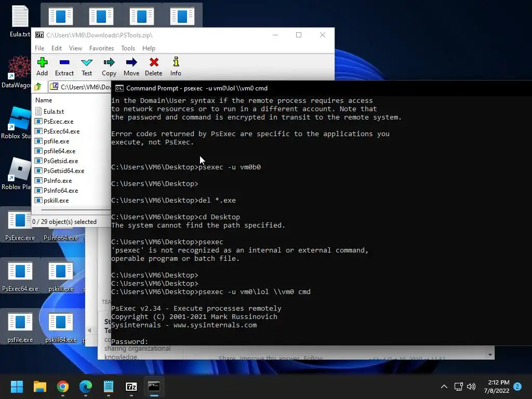Open the volume tray icon

click(x=471, y=387)
